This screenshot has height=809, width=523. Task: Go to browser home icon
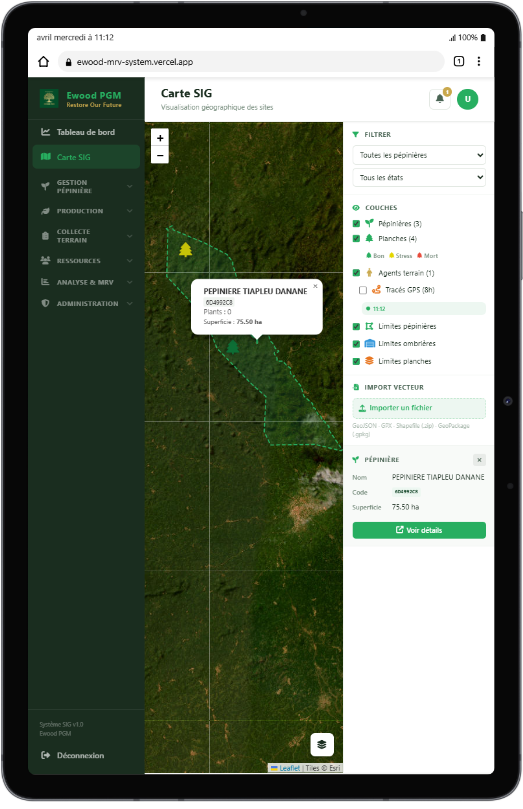tap(44, 62)
